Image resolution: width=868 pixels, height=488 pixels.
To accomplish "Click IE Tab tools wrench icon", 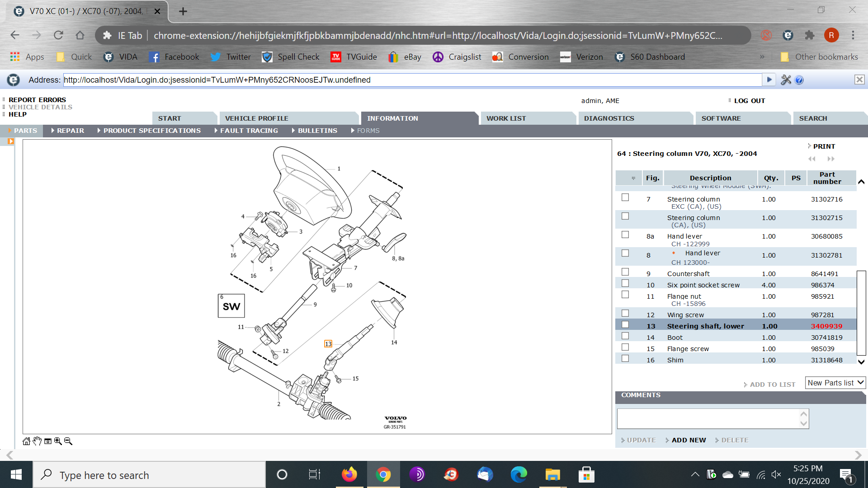I will point(786,80).
